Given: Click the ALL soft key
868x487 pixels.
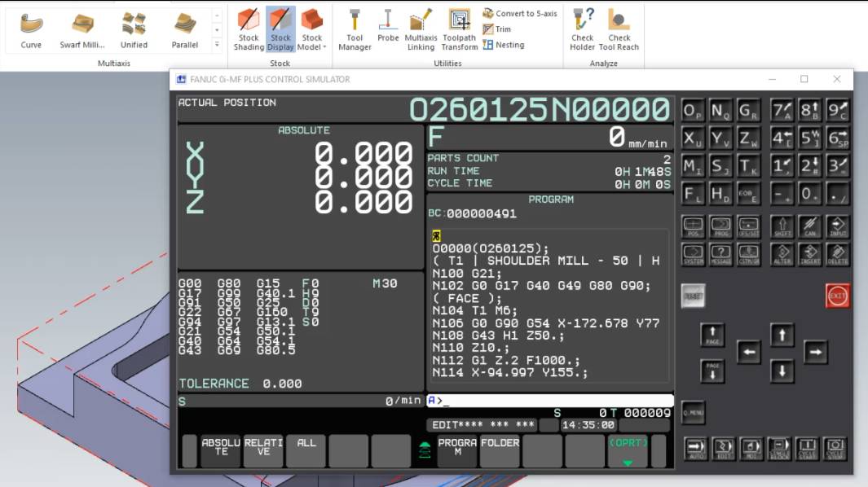Looking at the screenshot, I should coord(306,450).
